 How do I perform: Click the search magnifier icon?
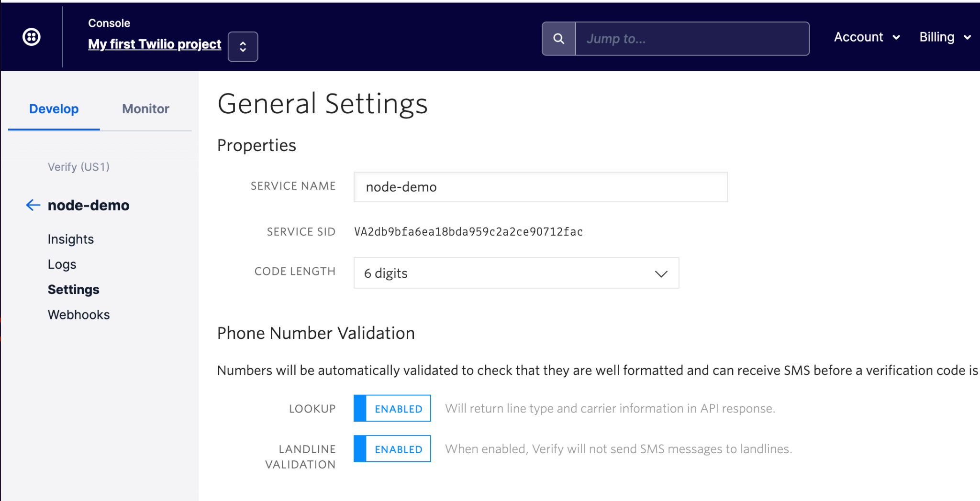[x=558, y=38]
